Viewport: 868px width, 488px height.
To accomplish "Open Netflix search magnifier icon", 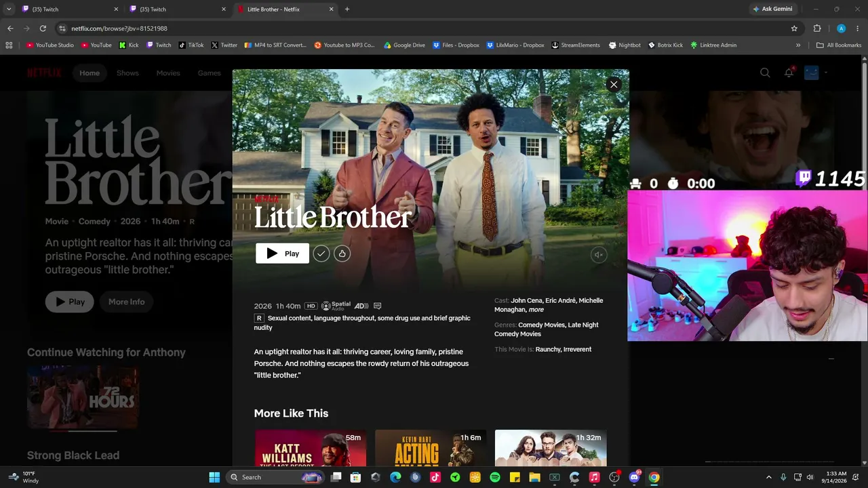I will (x=765, y=73).
